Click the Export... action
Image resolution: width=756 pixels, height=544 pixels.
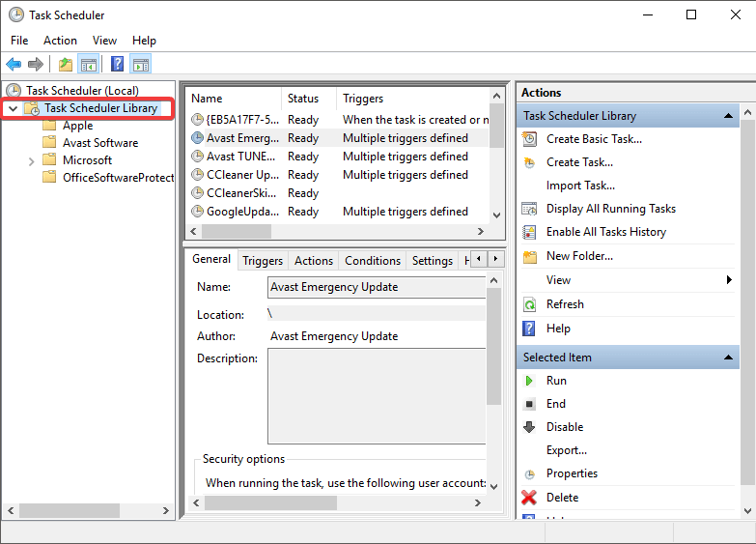pyautogui.click(x=567, y=450)
